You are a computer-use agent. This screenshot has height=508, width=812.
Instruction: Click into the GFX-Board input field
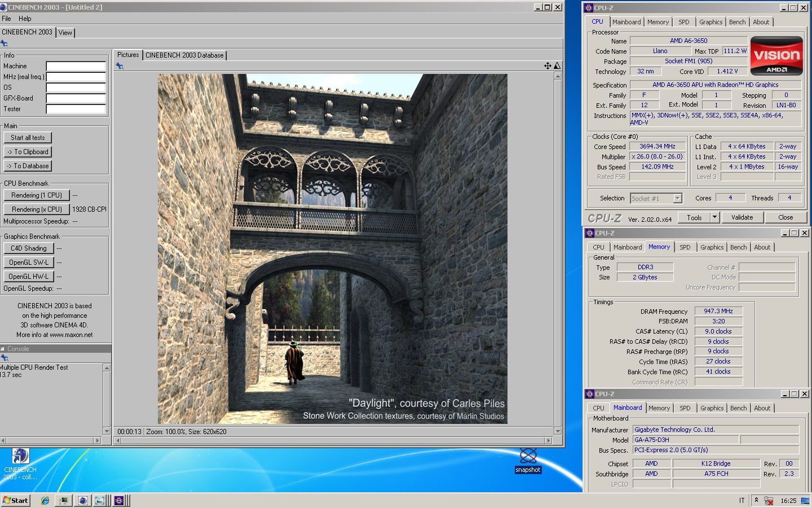tap(76, 98)
